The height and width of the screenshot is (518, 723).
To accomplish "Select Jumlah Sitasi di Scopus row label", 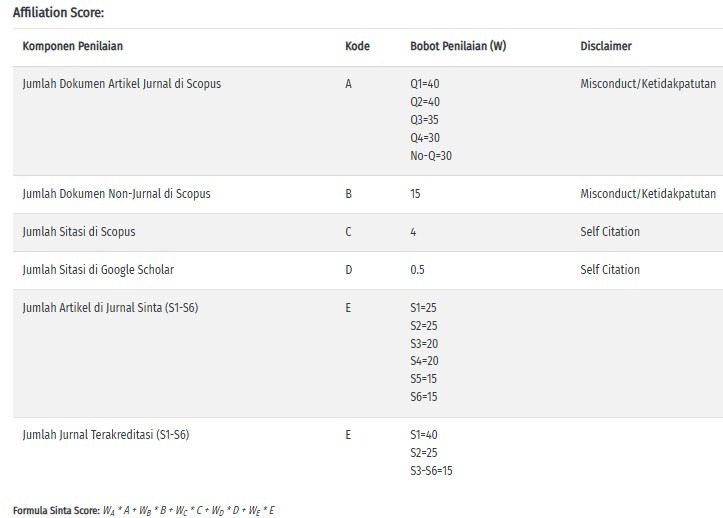I will click(x=79, y=232).
